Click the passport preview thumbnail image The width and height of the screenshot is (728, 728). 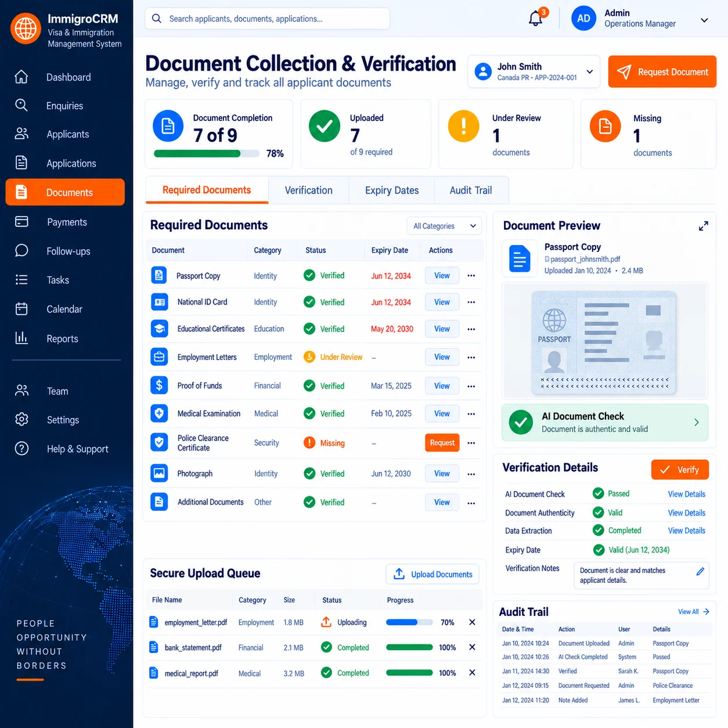click(604, 342)
